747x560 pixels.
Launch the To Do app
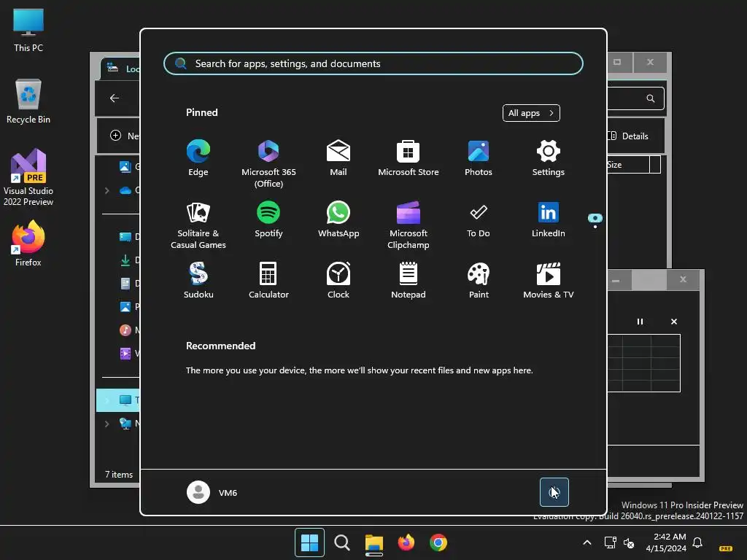479,219
